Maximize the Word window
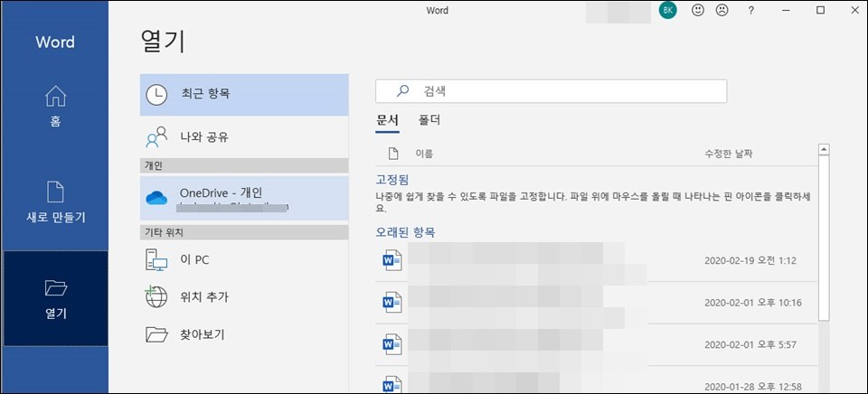The height and width of the screenshot is (394, 868). pyautogui.click(x=821, y=11)
